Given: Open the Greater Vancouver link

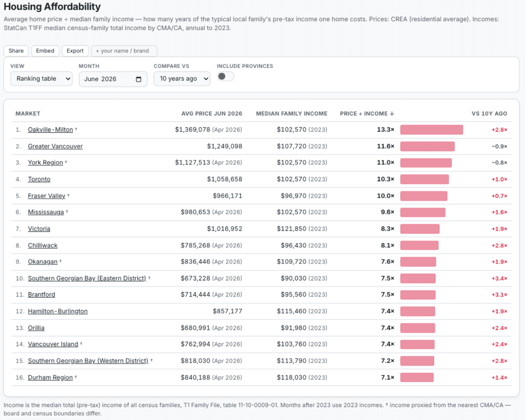Looking at the screenshot, I should click(55, 146).
